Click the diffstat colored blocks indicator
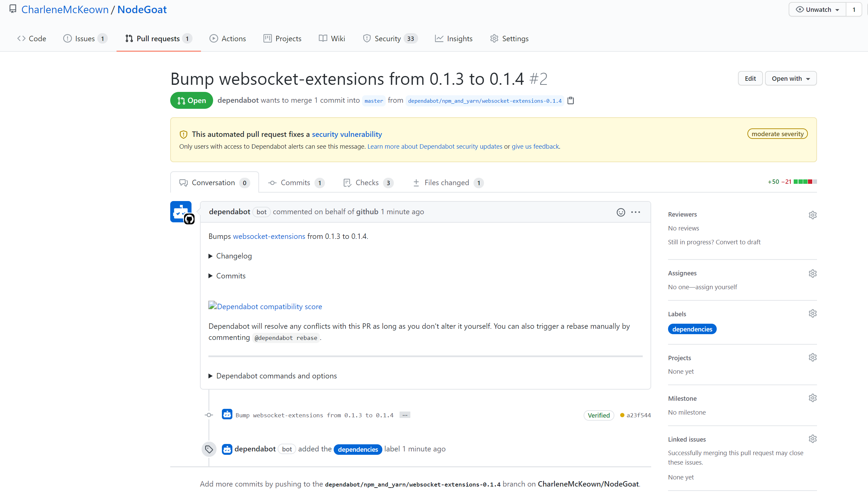Viewport: 868px width, 495px height. [805, 182]
